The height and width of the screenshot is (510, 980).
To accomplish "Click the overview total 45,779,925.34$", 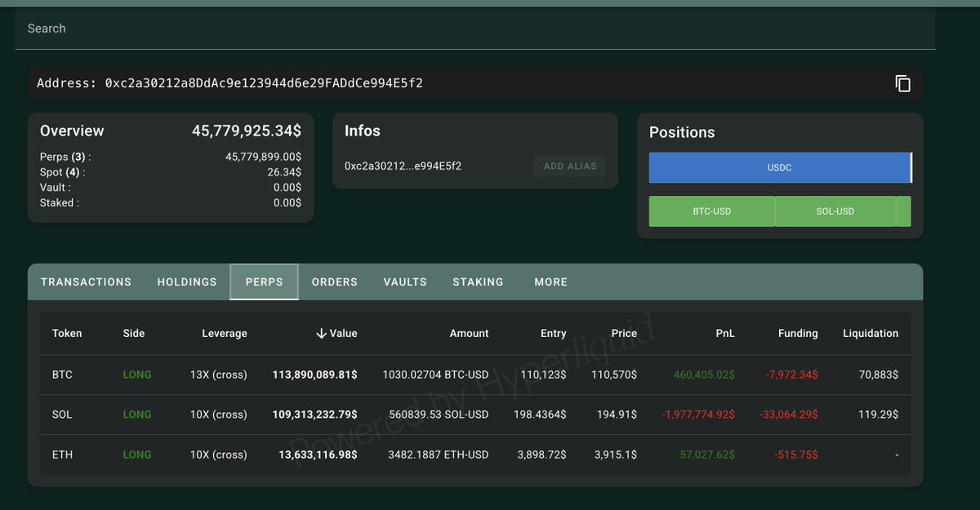I will pyautogui.click(x=247, y=131).
